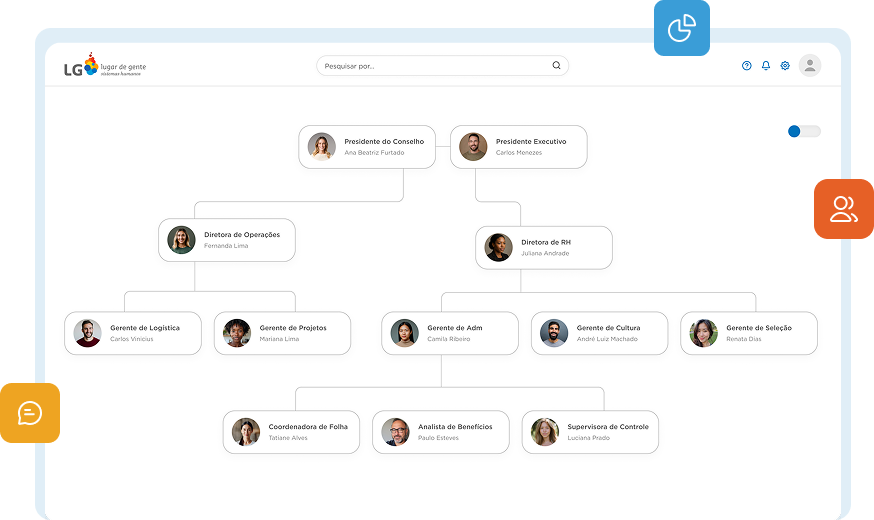The height and width of the screenshot is (520, 874).
Task: Click the help question mark icon
Action: (746, 66)
